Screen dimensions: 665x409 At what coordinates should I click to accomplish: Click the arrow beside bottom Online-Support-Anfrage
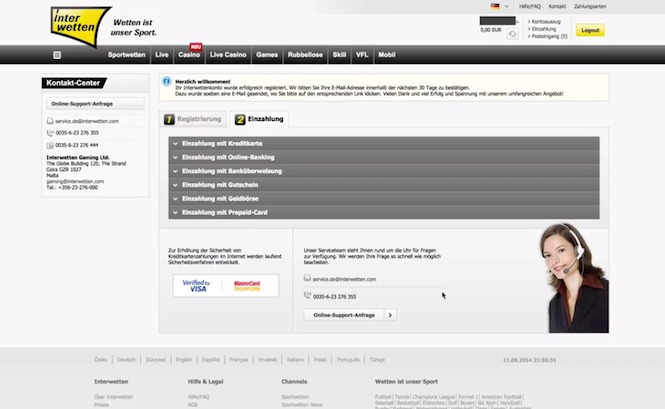pos(390,315)
